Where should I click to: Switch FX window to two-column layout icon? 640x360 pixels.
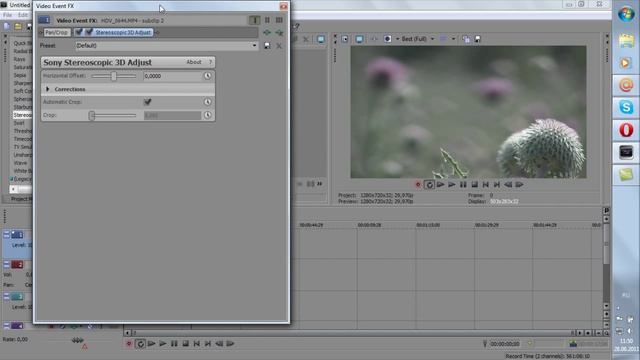click(x=267, y=20)
